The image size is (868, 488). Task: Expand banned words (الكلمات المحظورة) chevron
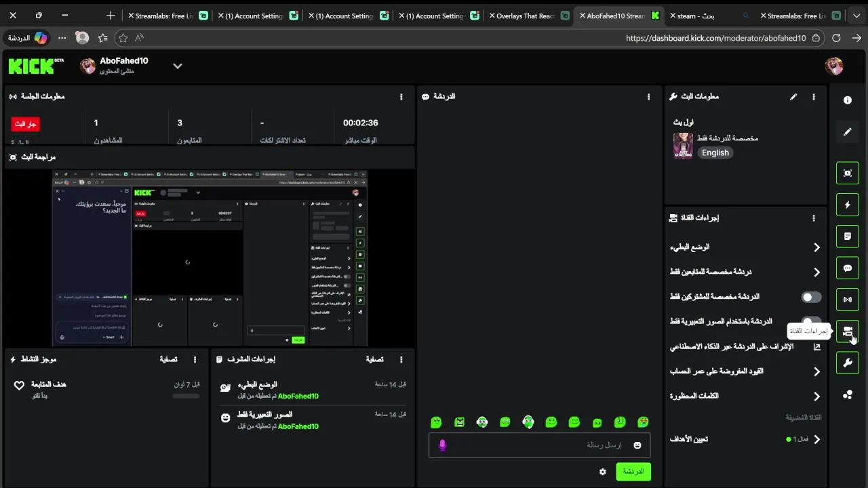pos(816,396)
